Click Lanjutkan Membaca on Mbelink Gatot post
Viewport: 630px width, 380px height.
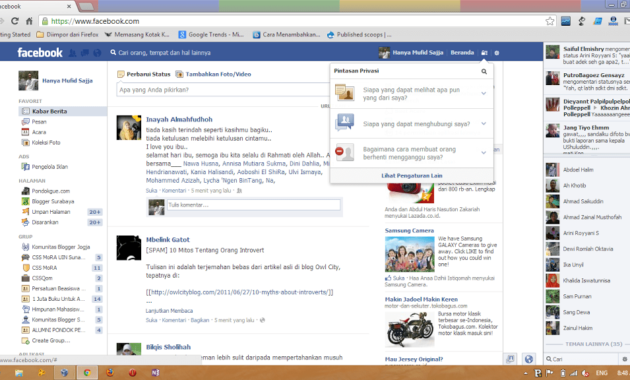pyautogui.click(x=169, y=311)
